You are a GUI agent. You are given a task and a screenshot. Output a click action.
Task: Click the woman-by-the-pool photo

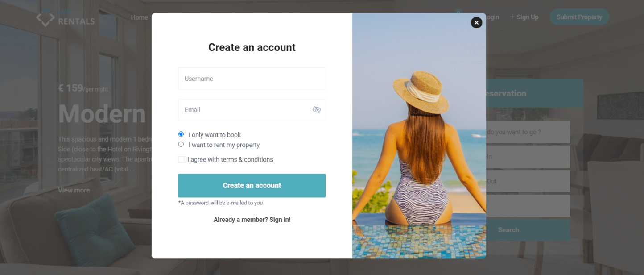click(x=419, y=136)
